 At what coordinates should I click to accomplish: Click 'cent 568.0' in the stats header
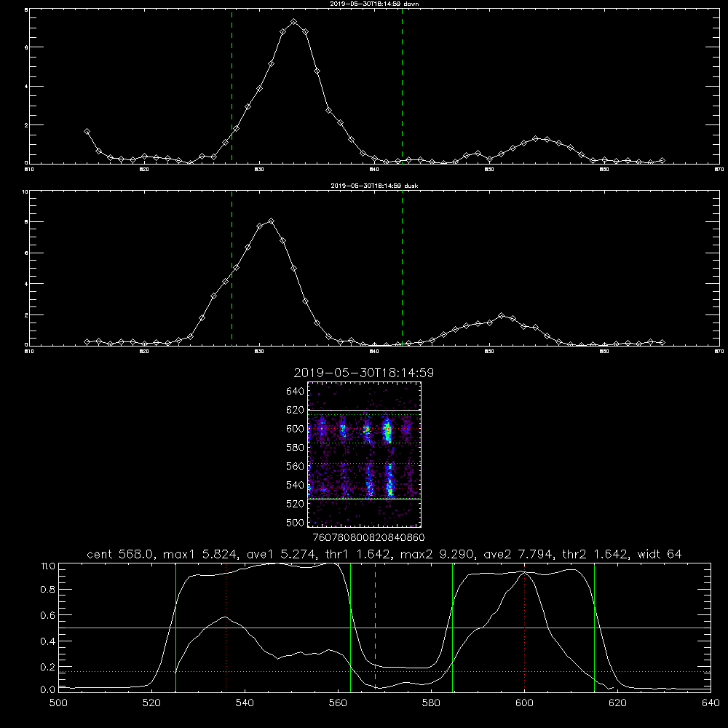click(x=120, y=554)
